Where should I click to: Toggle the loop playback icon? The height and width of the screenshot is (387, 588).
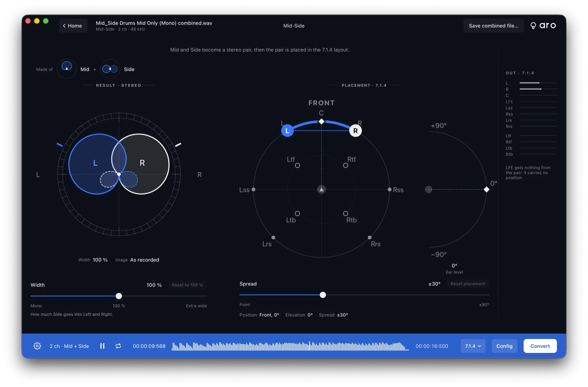(118, 346)
